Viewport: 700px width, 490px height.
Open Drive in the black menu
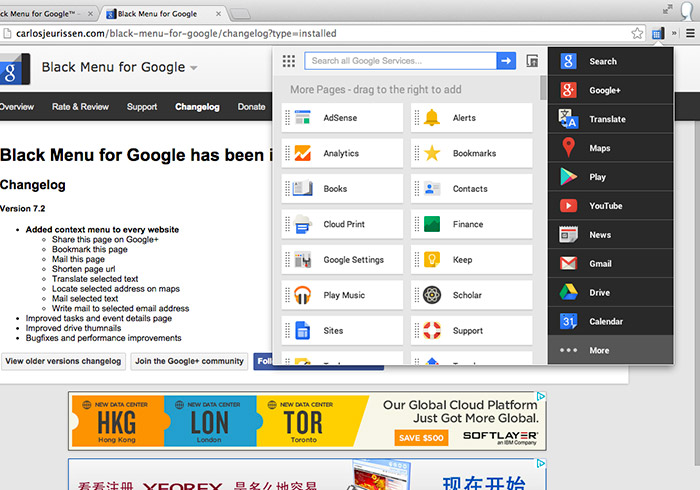click(x=610, y=292)
